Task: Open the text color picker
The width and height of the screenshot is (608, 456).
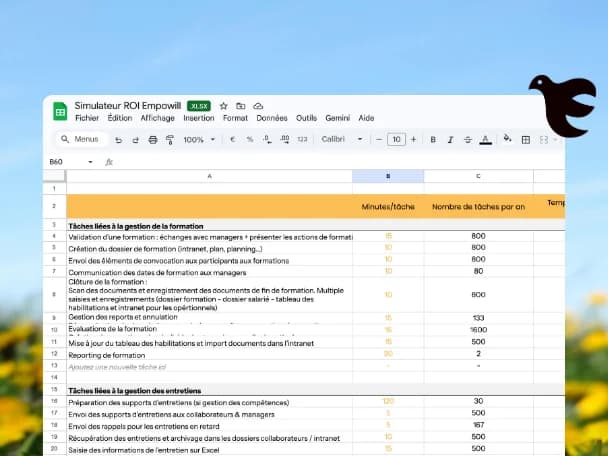Action: pyautogui.click(x=485, y=140)
